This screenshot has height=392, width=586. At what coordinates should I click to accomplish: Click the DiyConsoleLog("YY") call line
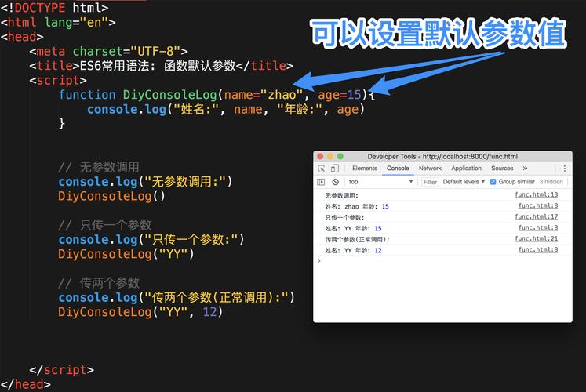pos(126,254)
